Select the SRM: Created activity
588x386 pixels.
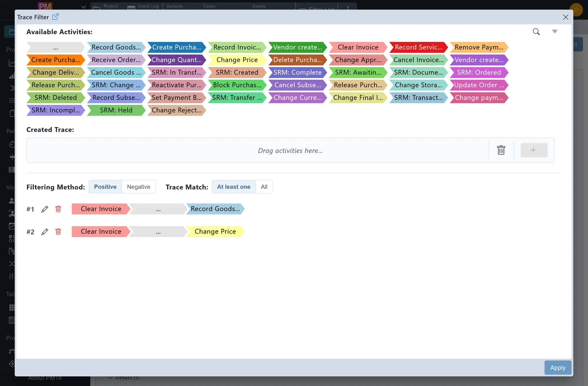[237, 73]
